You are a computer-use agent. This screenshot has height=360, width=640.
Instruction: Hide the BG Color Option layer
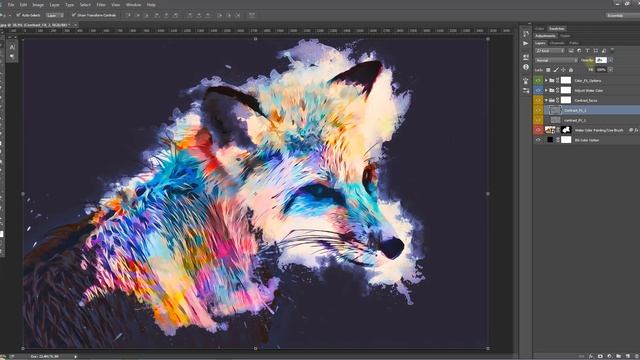tap(538, 140)
